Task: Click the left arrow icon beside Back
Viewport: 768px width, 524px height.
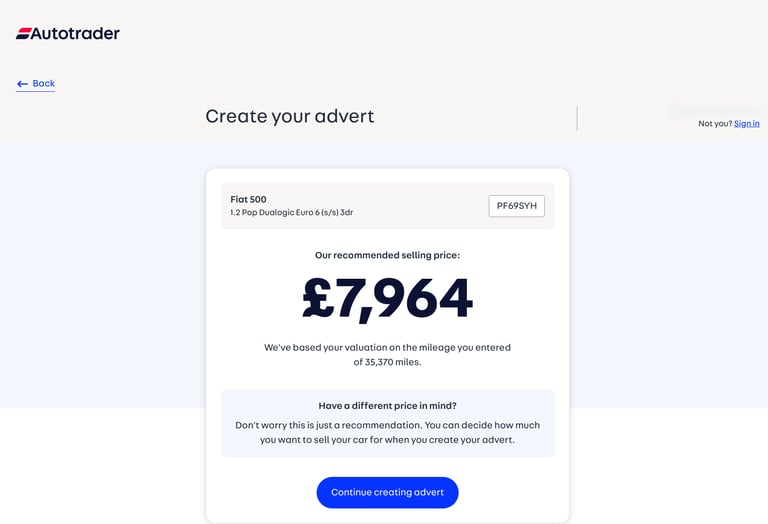Action: (x=22, y=84)
